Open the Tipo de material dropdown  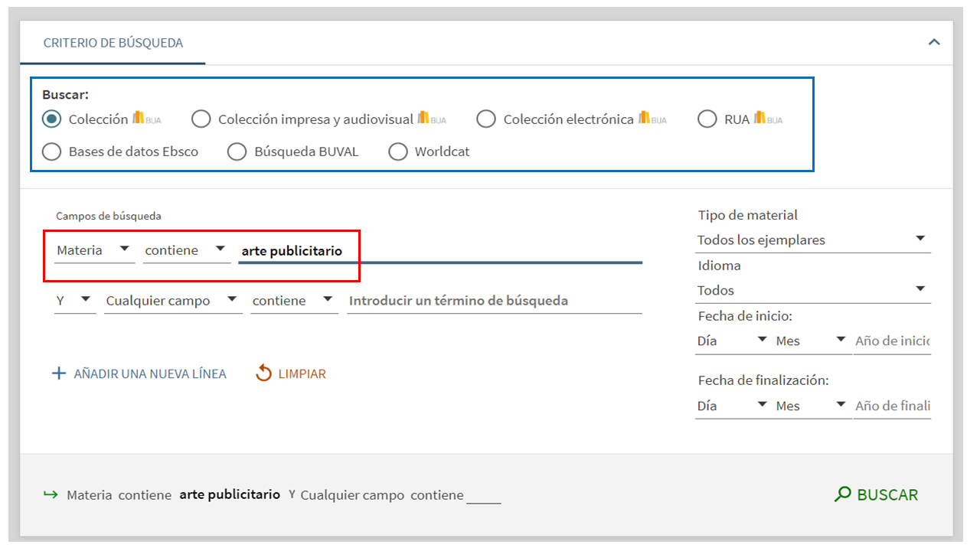pyautogui.click(x=812, y=240)
